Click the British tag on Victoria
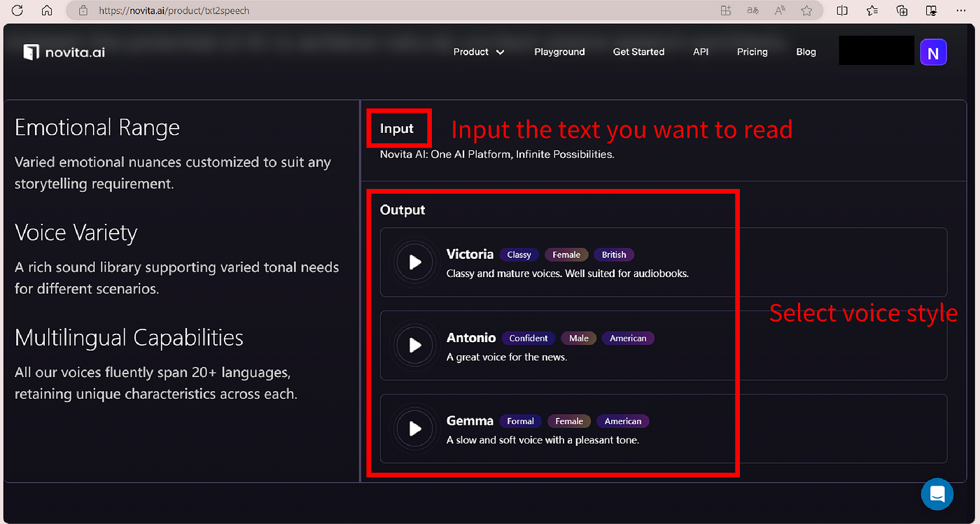Screen dimensions: 980x524 pos(614,255)
